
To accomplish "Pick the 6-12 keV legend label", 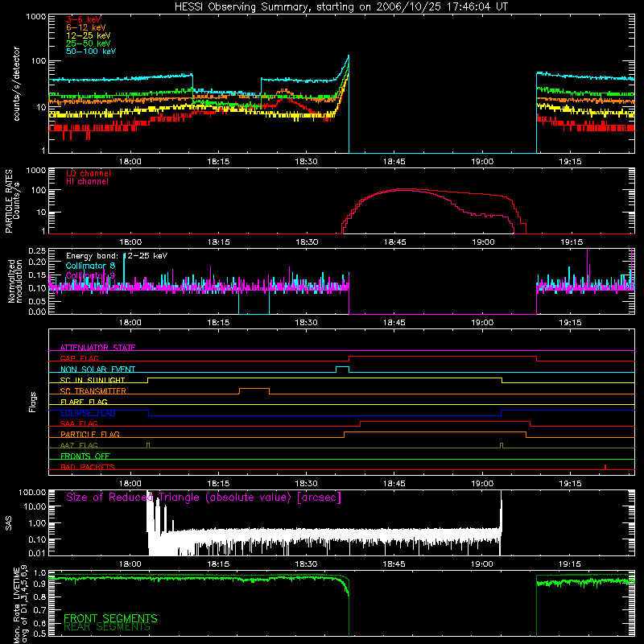I will (x=86, y=27).
